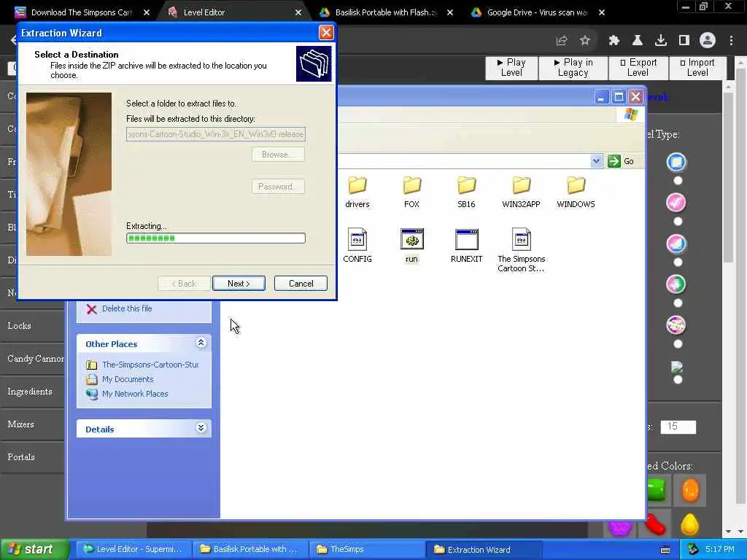Select radio under broken image type
The width and height of the screenshot is (747, 560).
click(x=678, y=379)
